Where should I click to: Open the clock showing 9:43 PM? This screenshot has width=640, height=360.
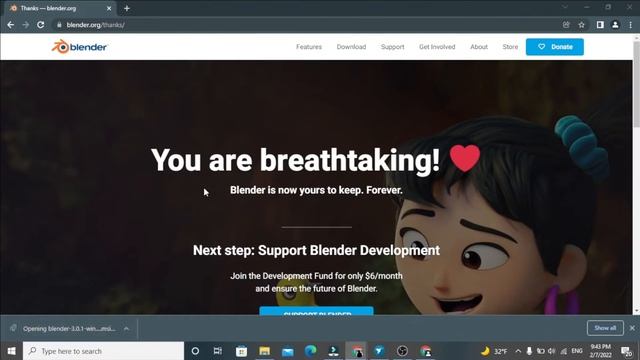[x=600, y=351]
